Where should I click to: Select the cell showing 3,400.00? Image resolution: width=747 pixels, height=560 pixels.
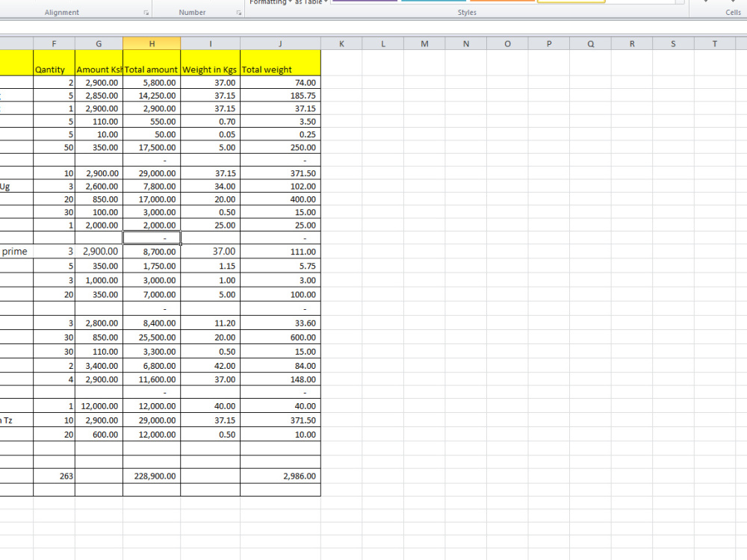pos(99,366)
